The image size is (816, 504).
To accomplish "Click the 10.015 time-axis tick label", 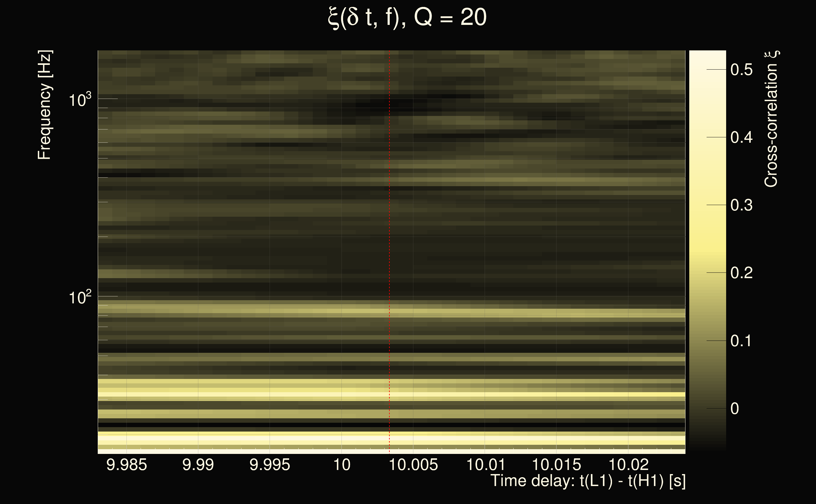I will [556, 465].
